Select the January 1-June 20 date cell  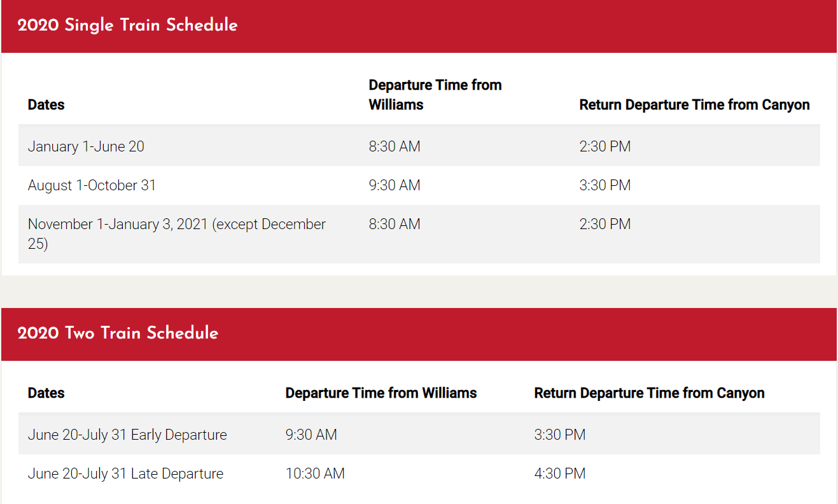click(x=86, y=146)
